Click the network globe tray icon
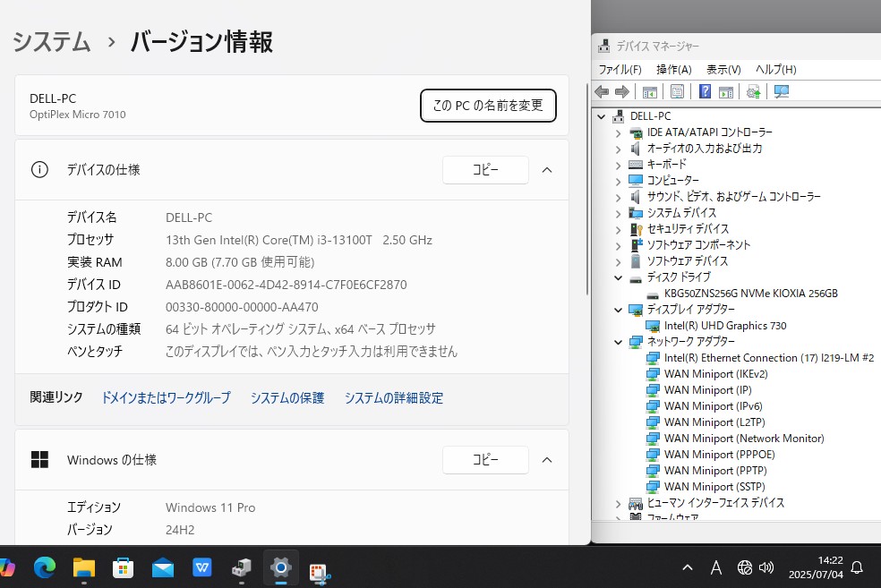Image resolution: width=881 pixels, height=588 pixels. 745,567
